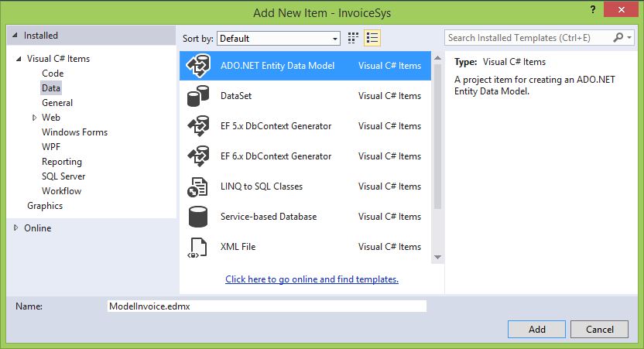
Task: Select the ADO.NET Entity Data Model icon
Action: 198,66
